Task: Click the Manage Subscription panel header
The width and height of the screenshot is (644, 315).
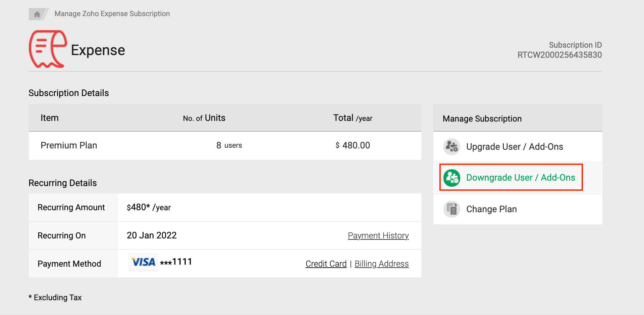Action: pos(482,119)
